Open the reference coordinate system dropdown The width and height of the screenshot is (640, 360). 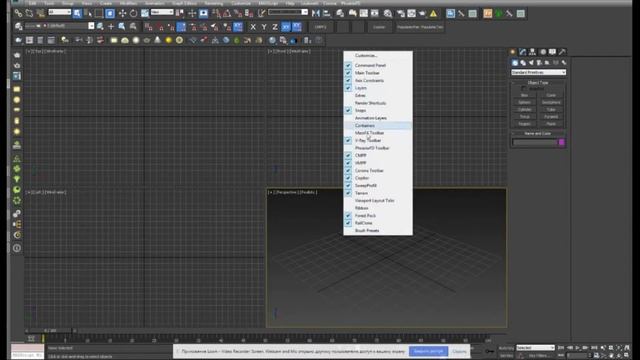click(x=162, y=12)
